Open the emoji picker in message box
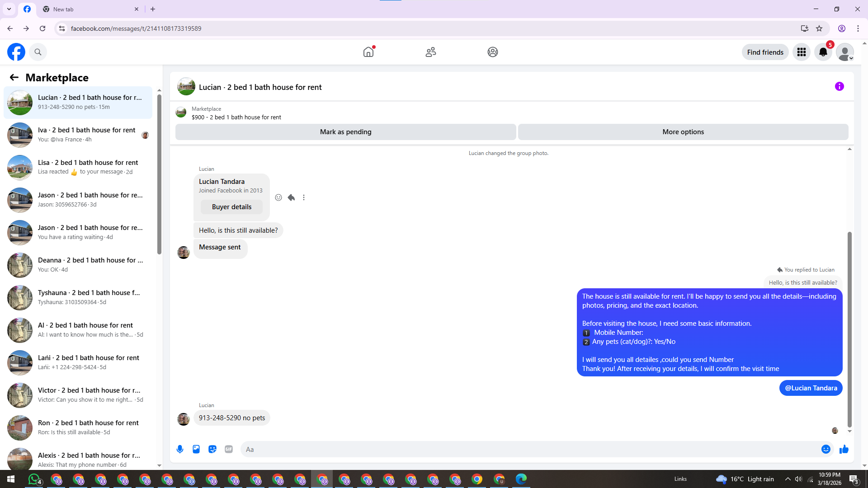Viewport: 868px width, 488px height. coord(826,449)
